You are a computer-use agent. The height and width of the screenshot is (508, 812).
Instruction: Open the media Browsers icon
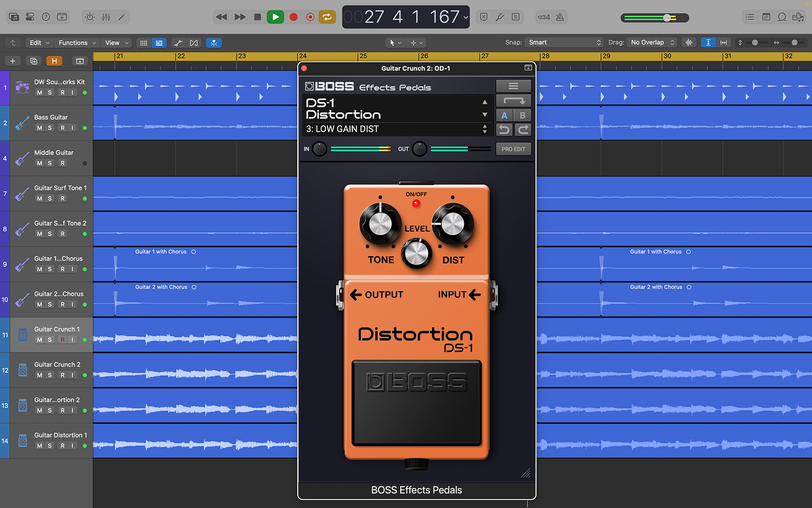798,17
